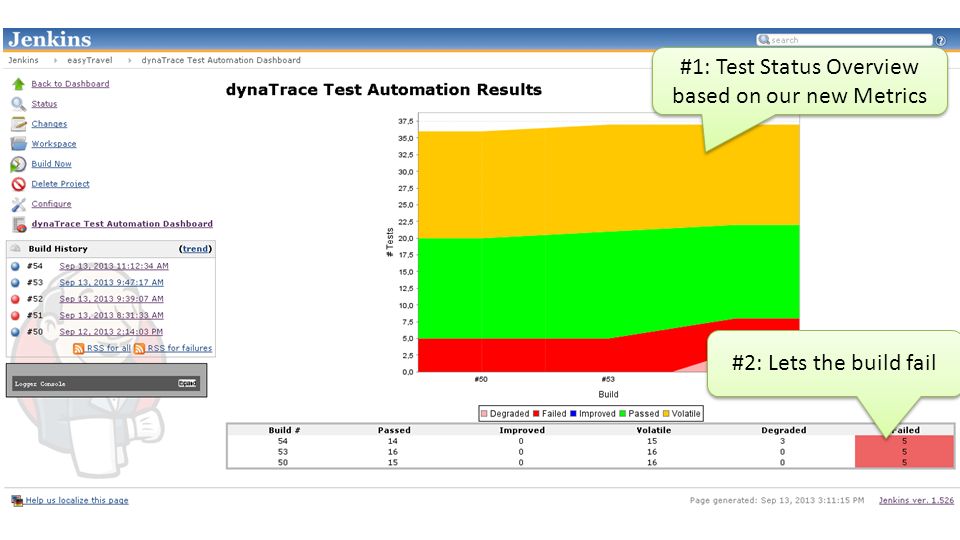Screen dimensions: 960x540
Task: Click the RSS for all link
Action: tap(108, 348)
